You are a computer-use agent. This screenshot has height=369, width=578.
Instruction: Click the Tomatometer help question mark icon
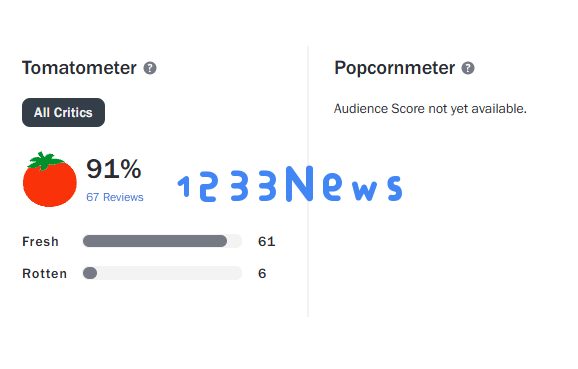(x=150, y=68)
